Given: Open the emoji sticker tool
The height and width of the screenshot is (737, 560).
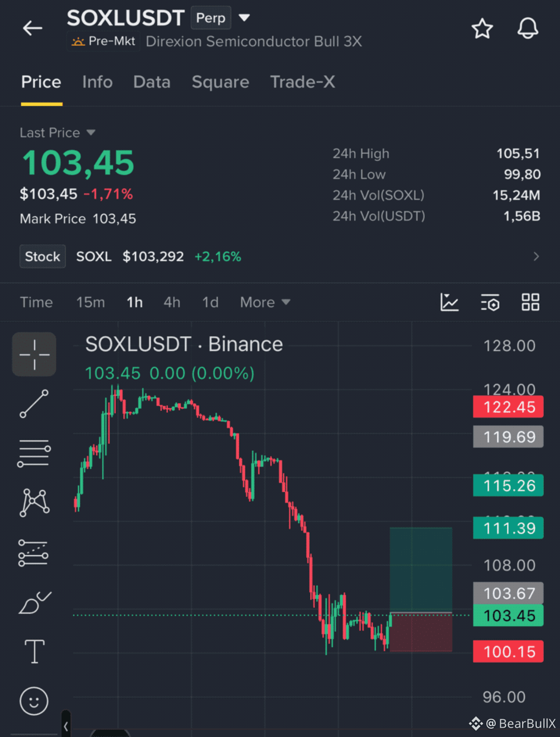Looking at the screenshot, I should click(x=34, y=702).
